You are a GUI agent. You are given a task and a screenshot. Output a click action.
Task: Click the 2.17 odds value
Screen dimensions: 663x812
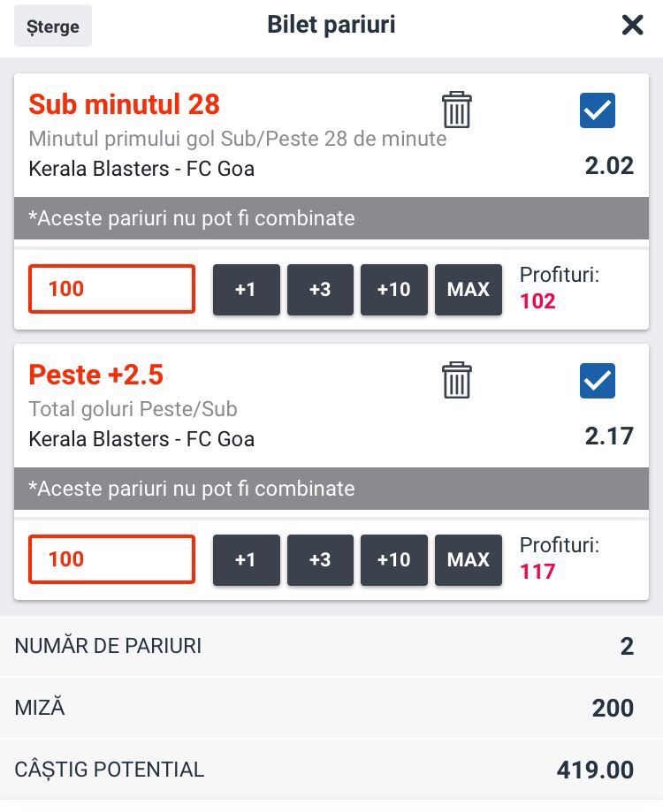click(609, 436)
